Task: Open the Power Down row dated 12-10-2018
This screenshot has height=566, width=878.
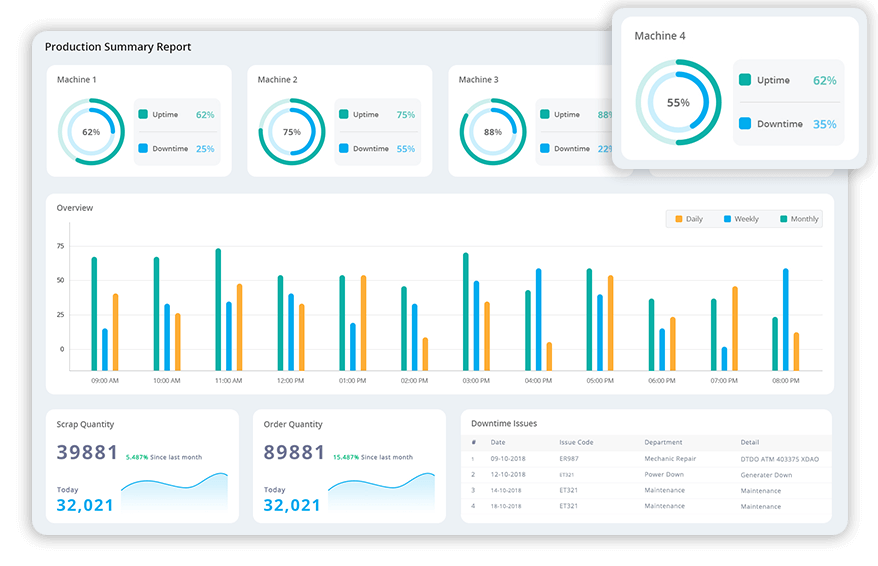Action: coord(664,474)
